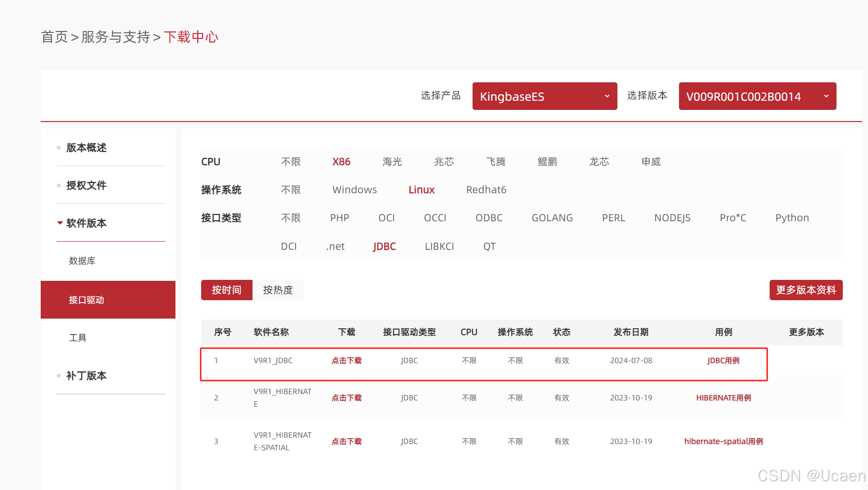Click the 更多版本 column header
Viewport: 868px width, 490px height.
[806, 332]
